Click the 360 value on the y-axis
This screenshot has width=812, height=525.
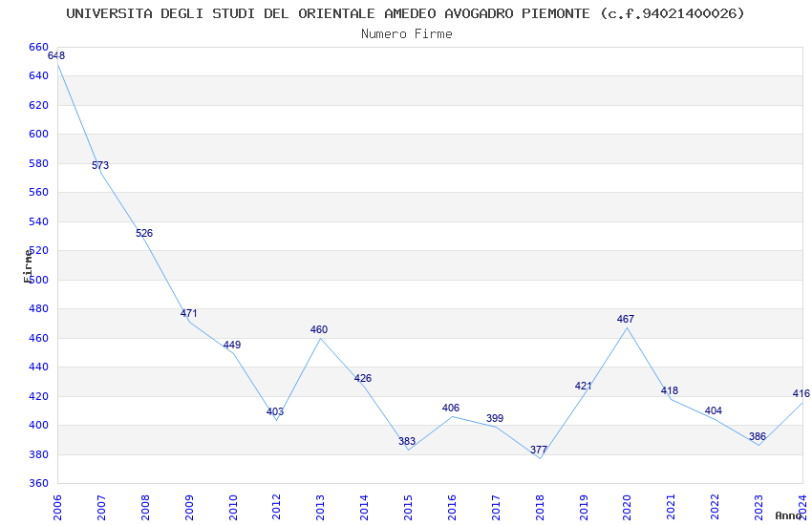pyautogui.click(x=39, y=483)
